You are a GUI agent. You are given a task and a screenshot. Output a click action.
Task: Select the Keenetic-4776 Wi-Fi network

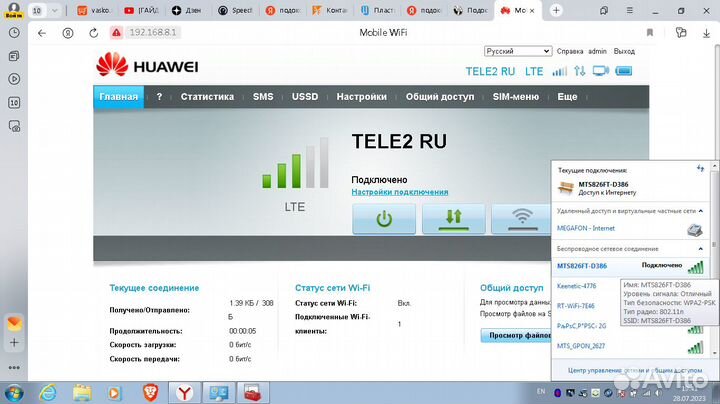pyautogui.click(x=576, y=286)
